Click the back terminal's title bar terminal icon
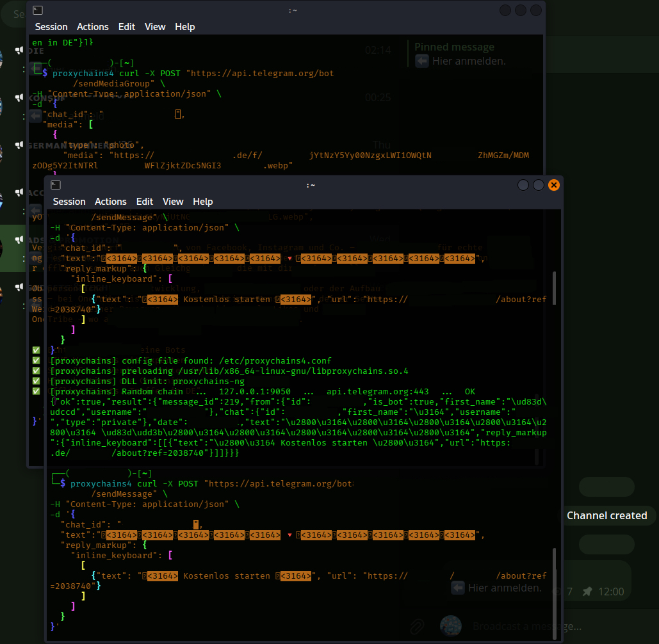This screenshot has height=644, width=659. pos(38,10)
